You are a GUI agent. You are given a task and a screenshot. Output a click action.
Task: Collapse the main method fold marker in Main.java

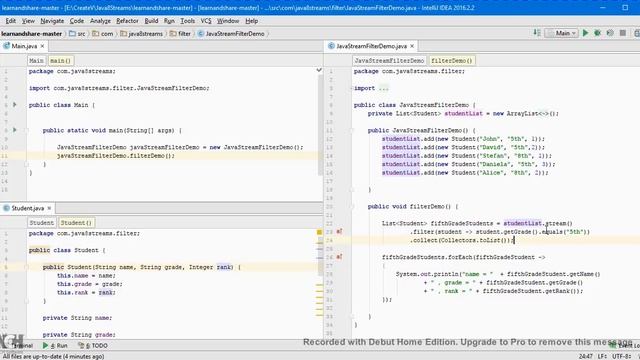click(26, 131)
